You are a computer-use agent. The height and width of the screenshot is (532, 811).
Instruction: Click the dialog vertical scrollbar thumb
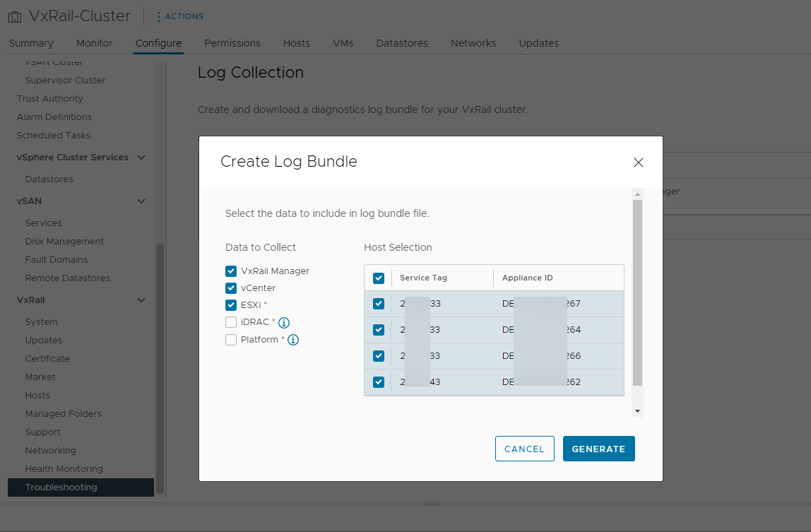(x=637, y=293)
